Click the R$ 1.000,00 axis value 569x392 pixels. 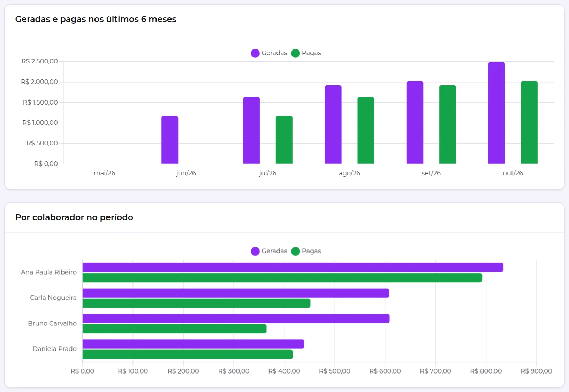point(40,123)
